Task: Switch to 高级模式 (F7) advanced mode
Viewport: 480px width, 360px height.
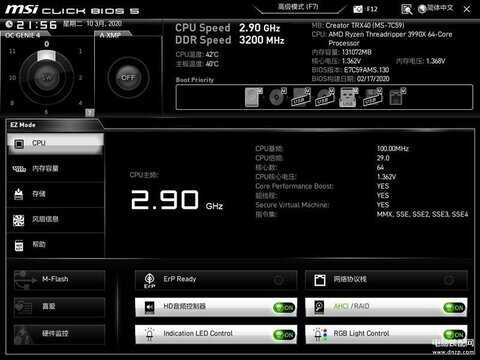Action: tap(298, 7)
